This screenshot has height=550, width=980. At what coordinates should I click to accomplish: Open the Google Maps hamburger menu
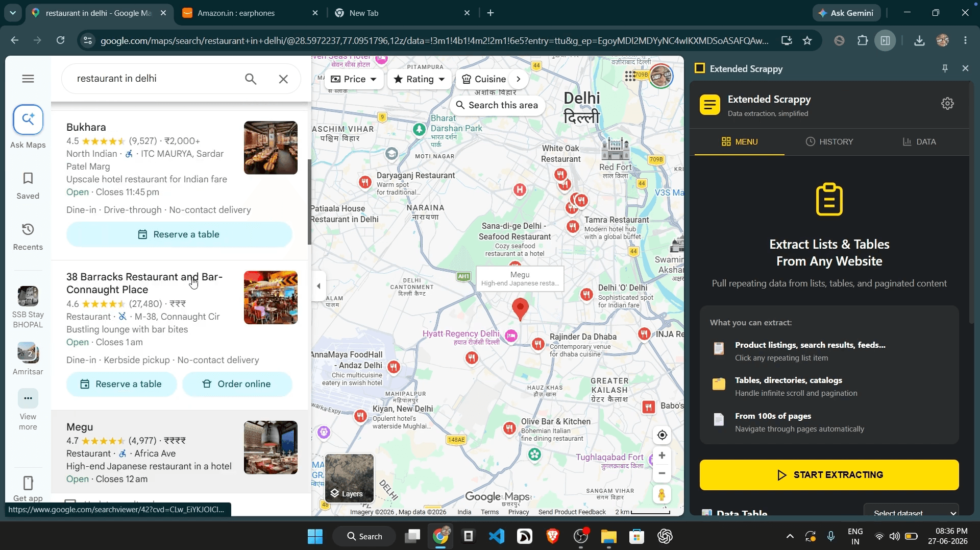tap(28, 79)
